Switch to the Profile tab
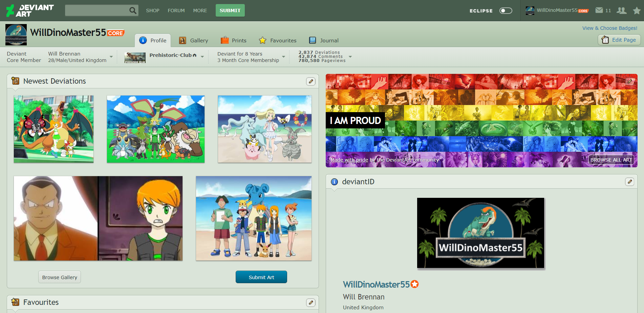Image resolution: width=644 pixels, height=313 pixels. point(153,40)
